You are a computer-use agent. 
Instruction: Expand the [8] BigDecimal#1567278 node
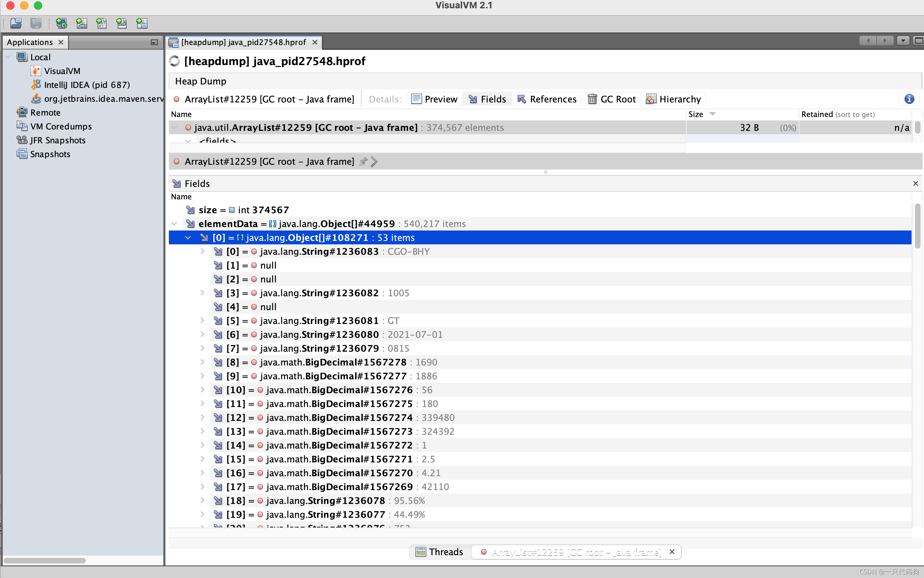pyautogui.click(x=202, y=362)
